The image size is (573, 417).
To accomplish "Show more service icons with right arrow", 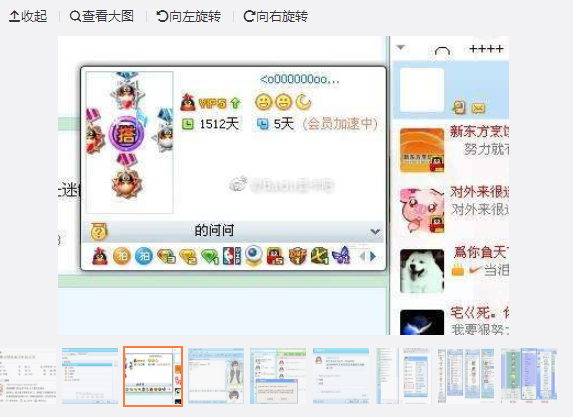I will 373,257.
